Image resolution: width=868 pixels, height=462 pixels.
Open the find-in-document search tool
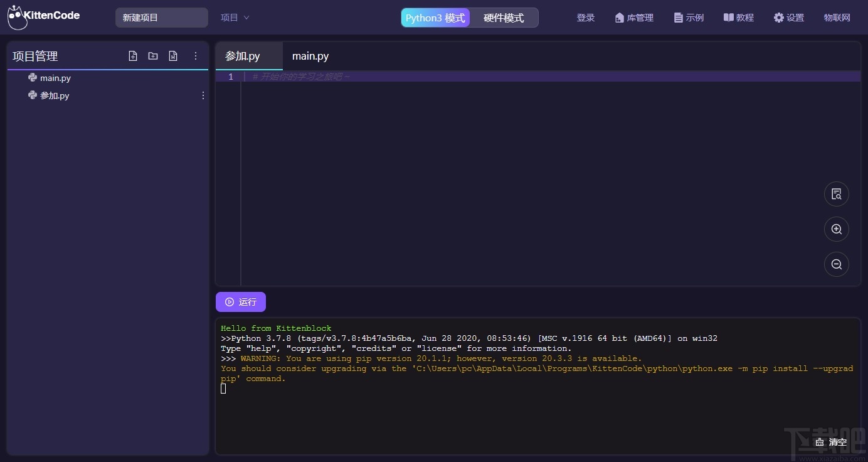tap(837, 194)
